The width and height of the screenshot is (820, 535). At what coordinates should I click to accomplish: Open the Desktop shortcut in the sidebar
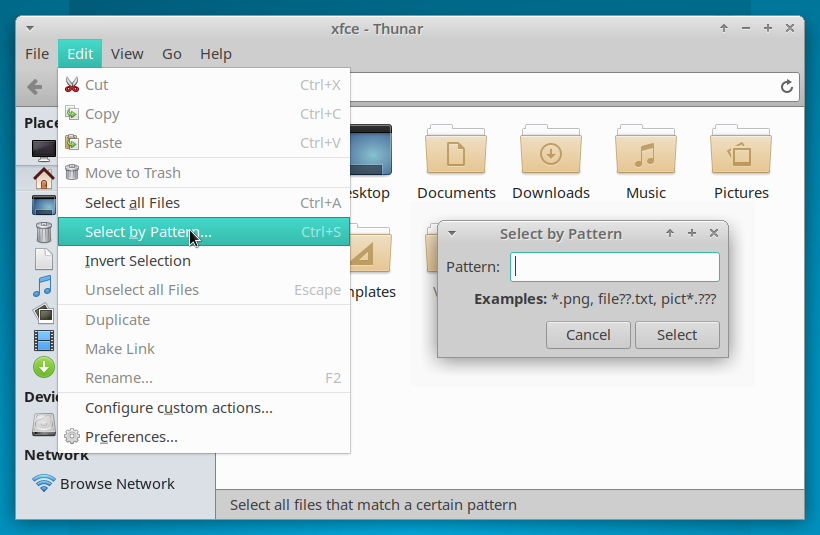tap(44, 205)
